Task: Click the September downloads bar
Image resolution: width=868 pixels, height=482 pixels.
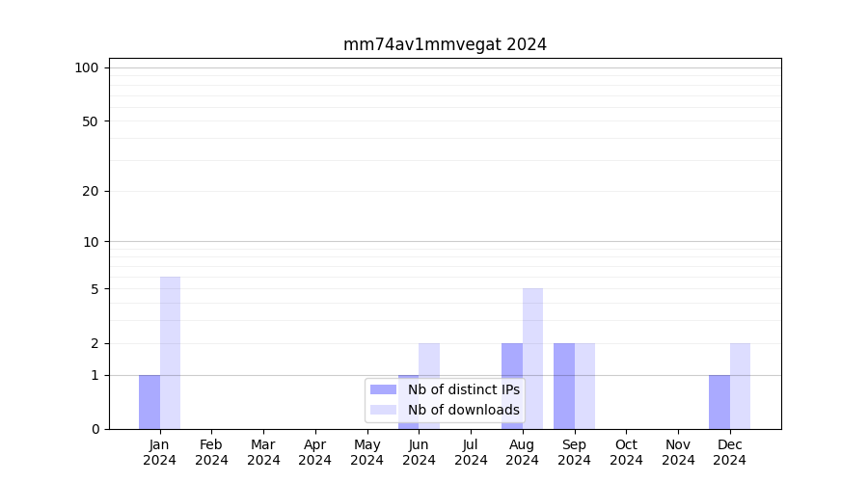Action: [584, 386]
